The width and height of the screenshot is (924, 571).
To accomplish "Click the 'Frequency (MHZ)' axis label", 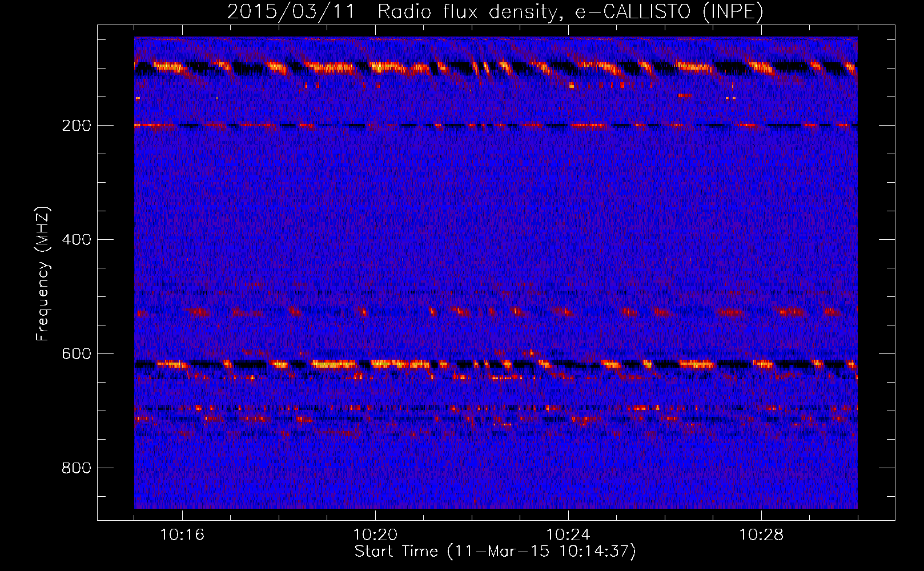I will [43, 274].
